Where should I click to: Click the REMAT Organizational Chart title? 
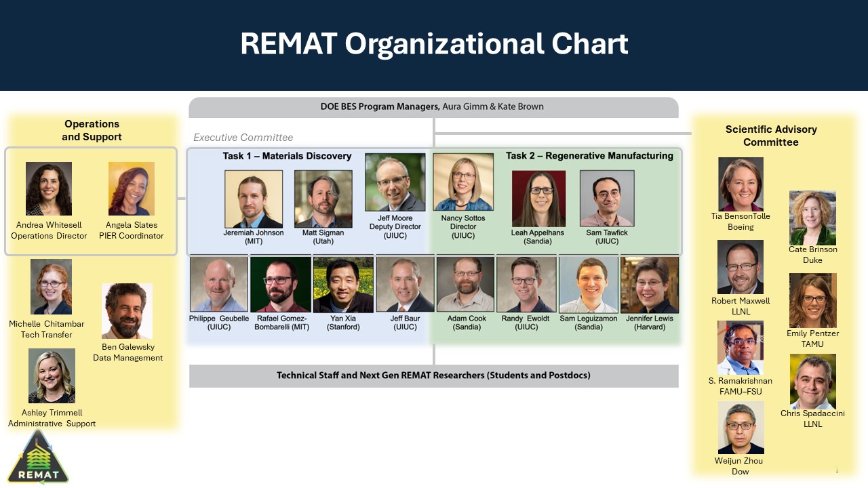pyautogui.click(x=433, y=44)
